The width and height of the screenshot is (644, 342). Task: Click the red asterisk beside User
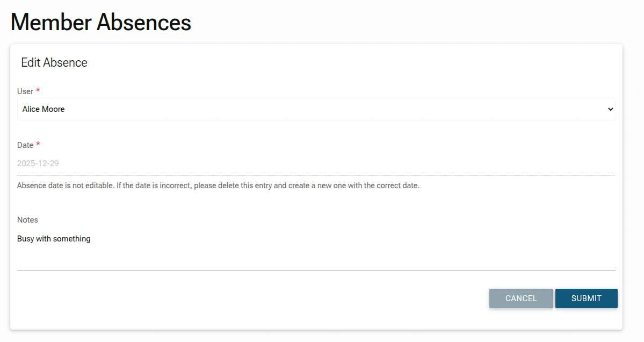point(38,91)
